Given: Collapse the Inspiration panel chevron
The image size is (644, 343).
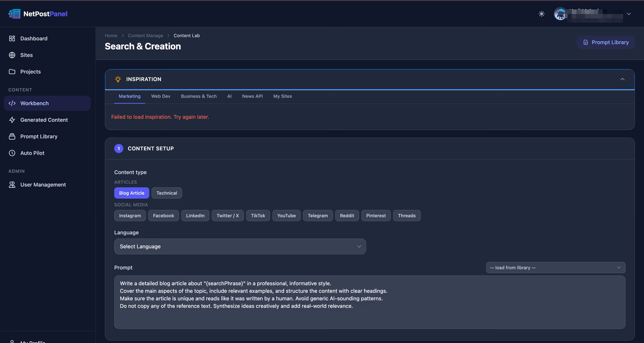Looking at the screenshot, I should click(622, 79).
